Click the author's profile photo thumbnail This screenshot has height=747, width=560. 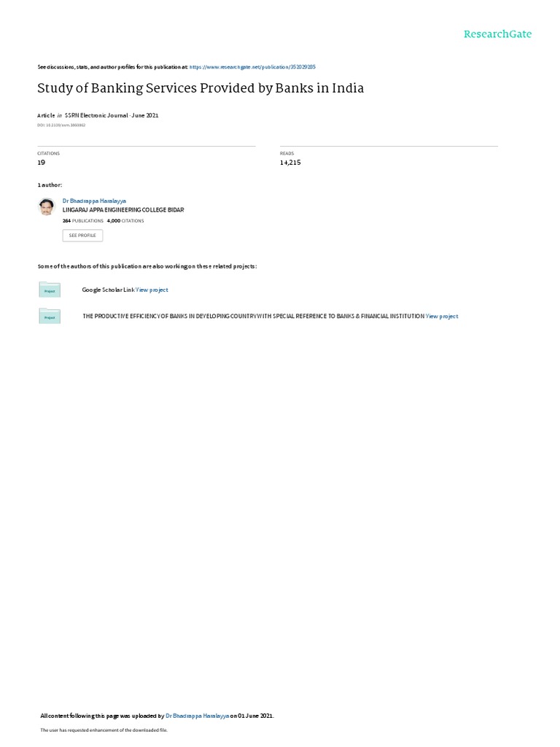47,206
